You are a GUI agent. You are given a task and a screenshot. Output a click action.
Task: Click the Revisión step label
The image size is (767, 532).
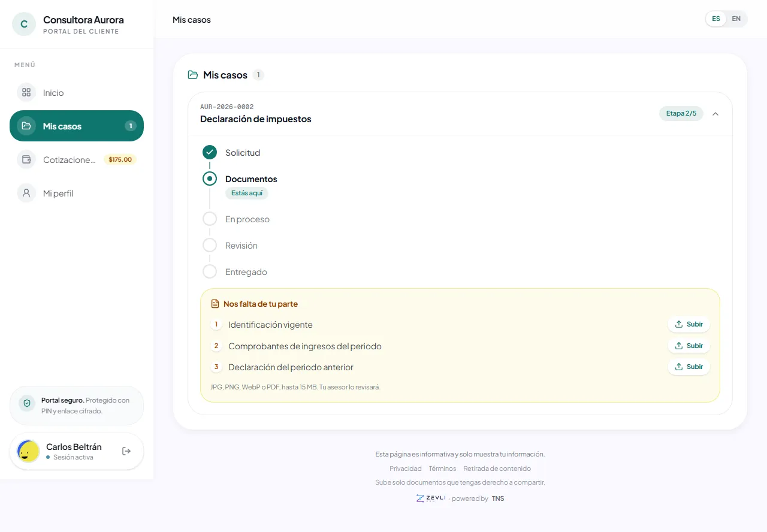pyautogui.click(x=241, y=246)
